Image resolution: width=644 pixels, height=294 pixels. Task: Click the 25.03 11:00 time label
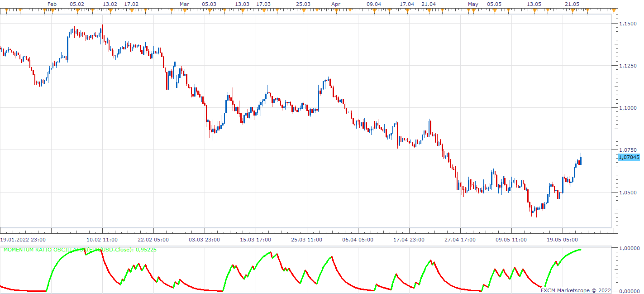[307, 240]
